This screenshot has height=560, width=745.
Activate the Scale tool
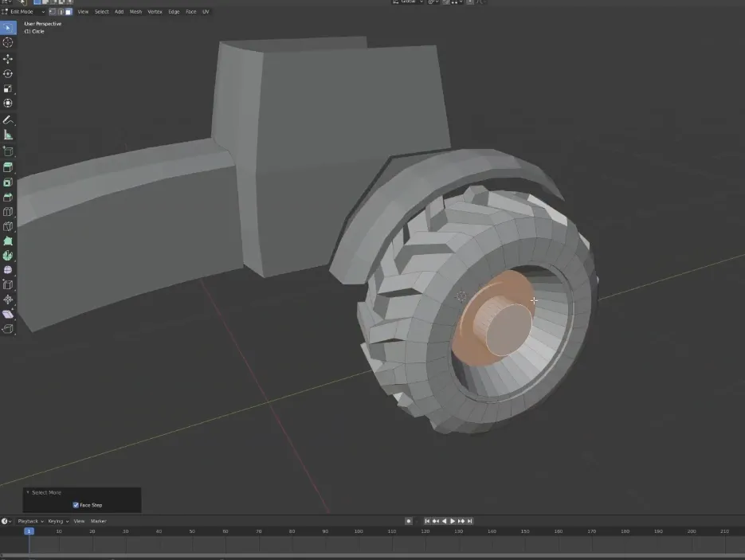[8, 88]
